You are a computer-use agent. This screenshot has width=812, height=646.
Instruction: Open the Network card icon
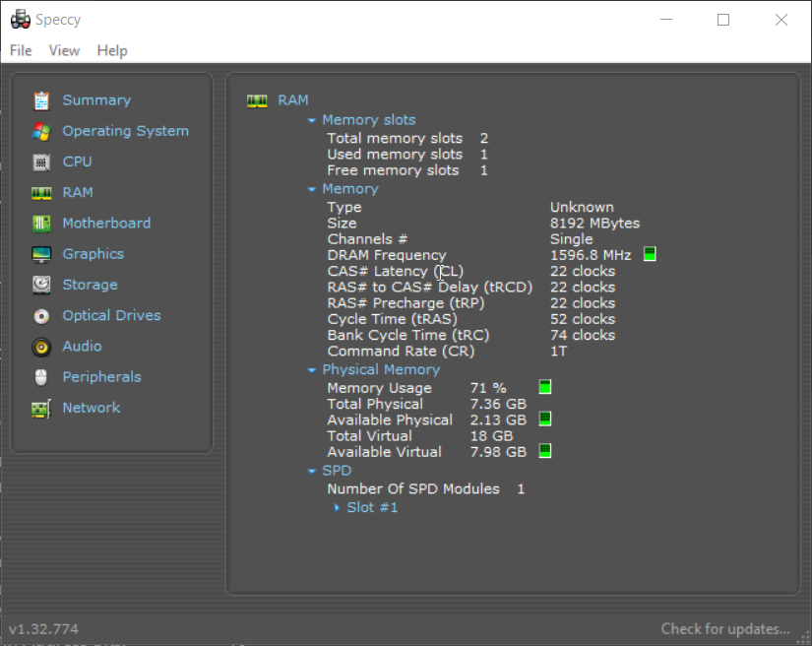pos(41,408)
